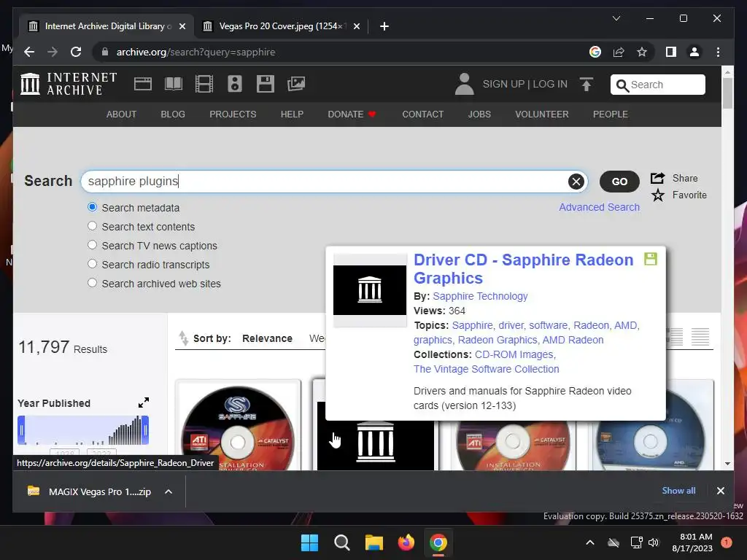Select Search metadata radio button
Image resolution: width=747 pixels, height=560 pixels.
point(92,207)
